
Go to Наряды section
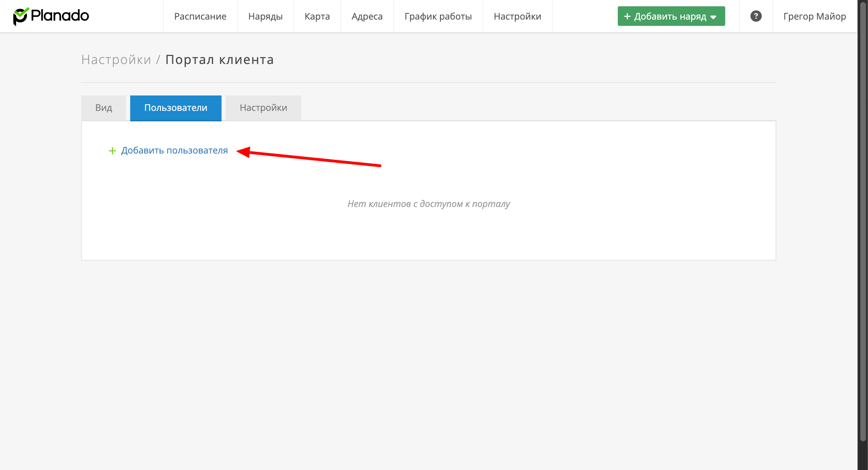[x=265, y=16]
